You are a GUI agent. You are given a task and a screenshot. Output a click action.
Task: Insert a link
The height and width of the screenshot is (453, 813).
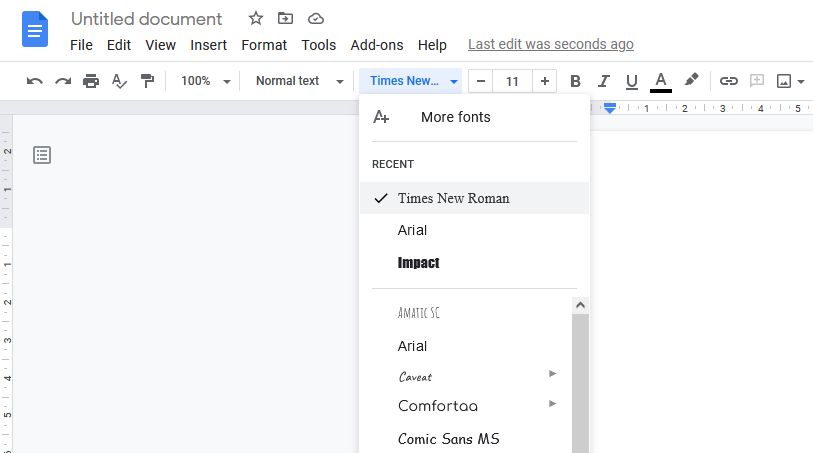(x=728, y=81)
